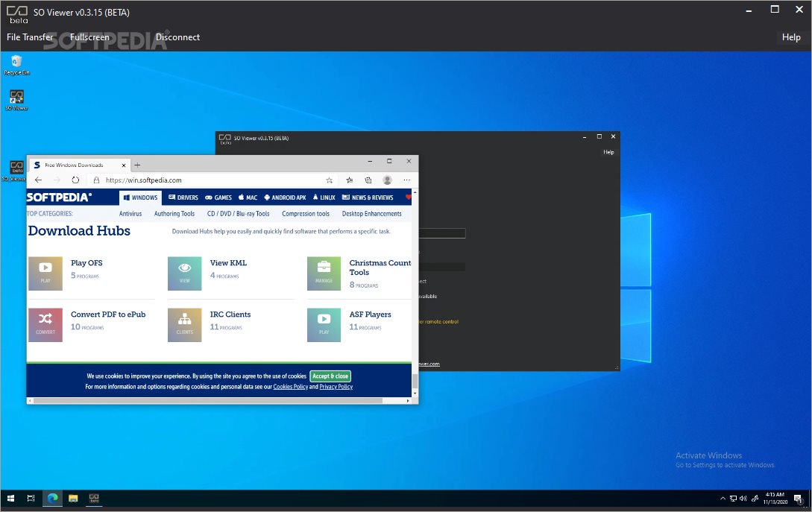Click the taskbar clock and date
The height and width of the screenshot is (512, 812).
[775, 499]
